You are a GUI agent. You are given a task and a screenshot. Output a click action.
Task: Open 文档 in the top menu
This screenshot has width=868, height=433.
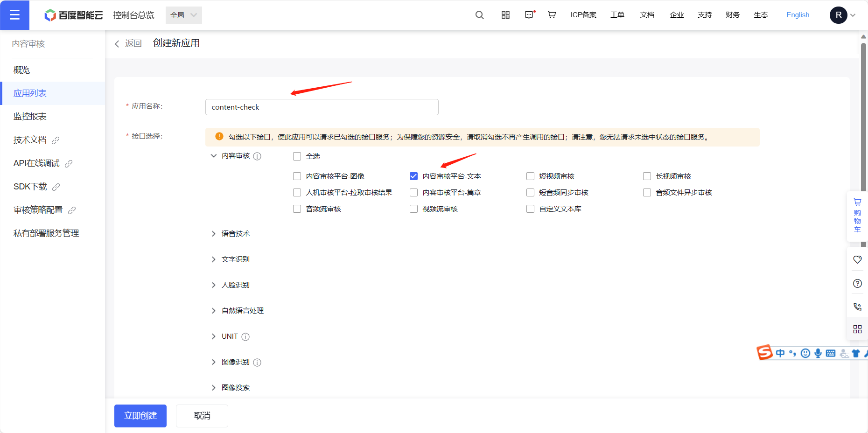pos(647,15)
